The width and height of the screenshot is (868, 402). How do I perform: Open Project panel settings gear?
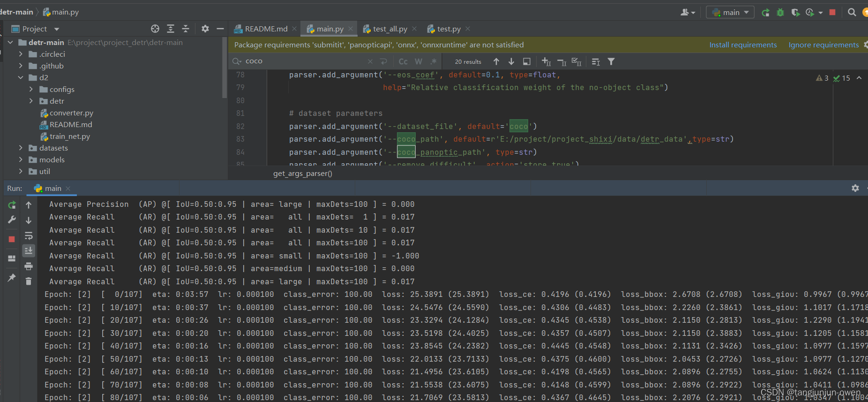pyautogui.click(x=205, y=29)
